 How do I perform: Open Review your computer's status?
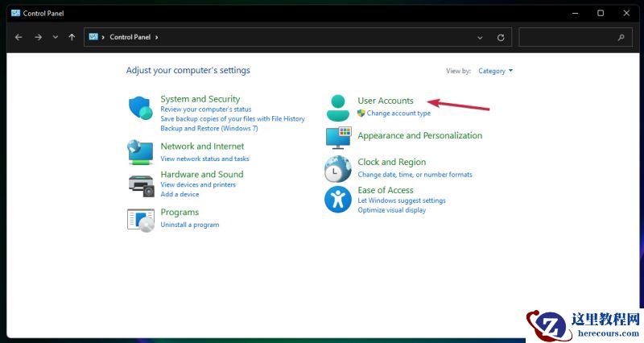click(x=206, y=110)
